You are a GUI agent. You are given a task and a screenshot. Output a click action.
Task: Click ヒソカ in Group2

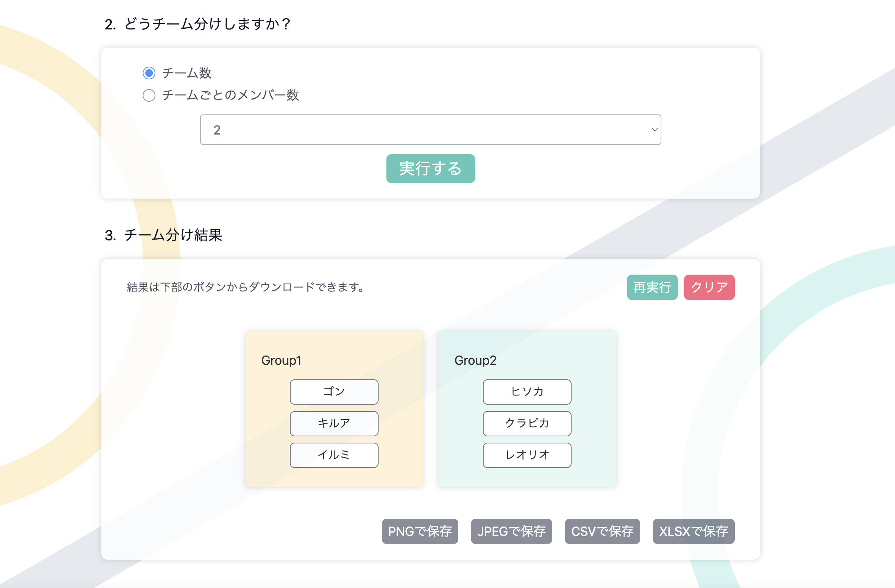pos(527,392)
